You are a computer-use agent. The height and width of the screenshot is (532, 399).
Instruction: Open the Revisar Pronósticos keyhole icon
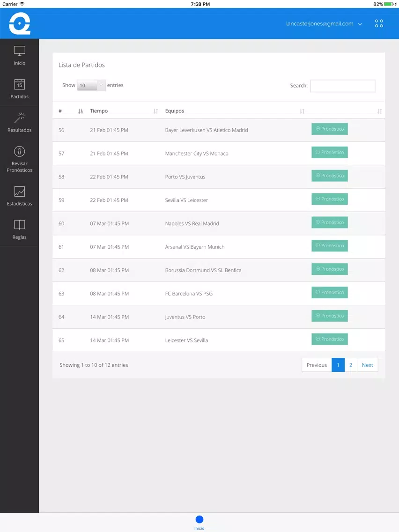click(19, 151)
